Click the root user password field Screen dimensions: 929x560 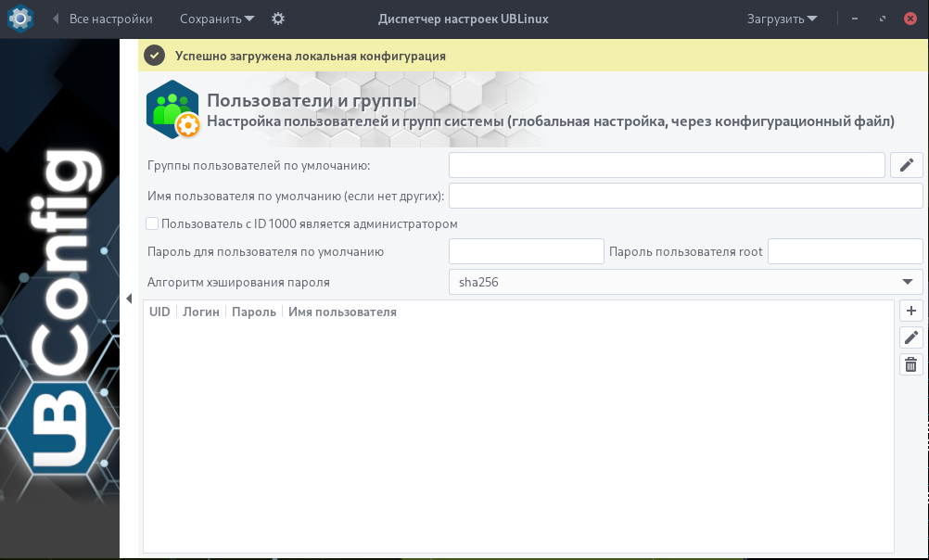(845, 251)
